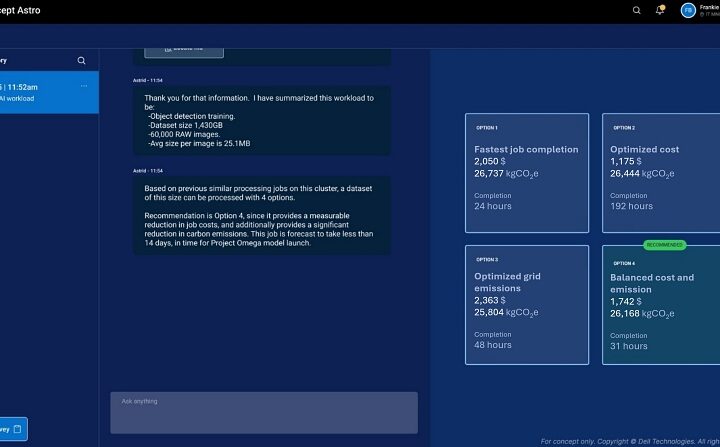720x447 pixels.
Task: Click the clipboard icon on the bottom-left button
Action: click(x=17, y=429)
